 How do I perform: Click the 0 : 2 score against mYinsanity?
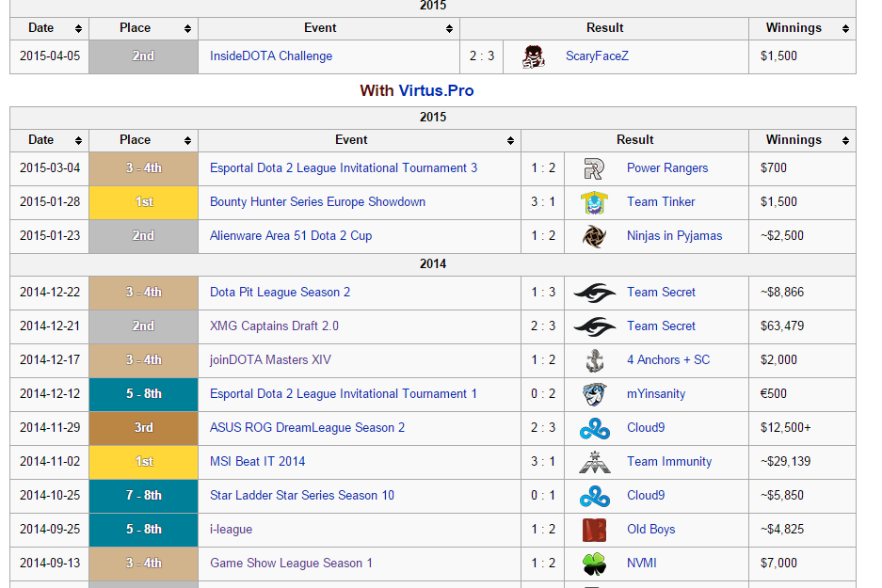(543, 393)
